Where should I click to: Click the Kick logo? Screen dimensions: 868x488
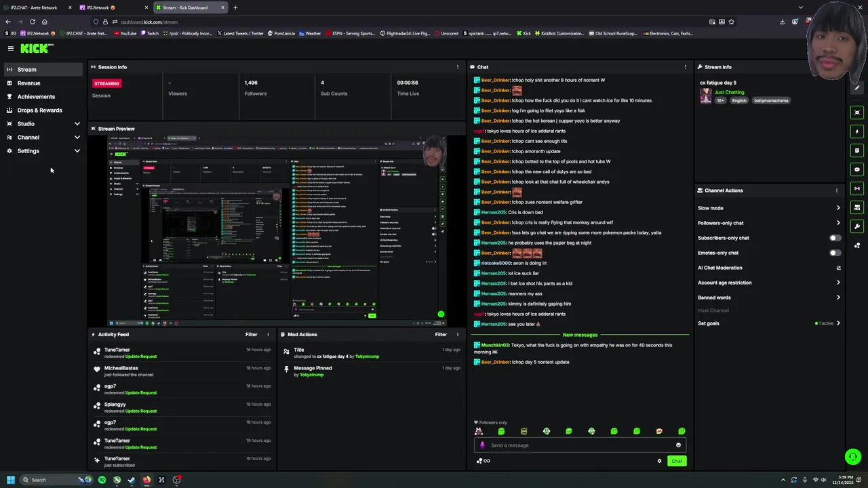(37, 48)
